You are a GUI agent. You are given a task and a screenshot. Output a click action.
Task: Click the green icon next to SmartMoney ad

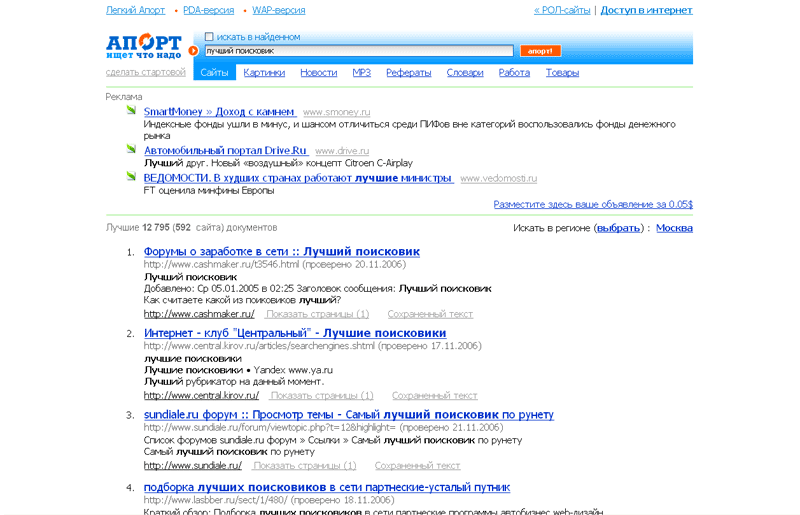coord(131,111)
